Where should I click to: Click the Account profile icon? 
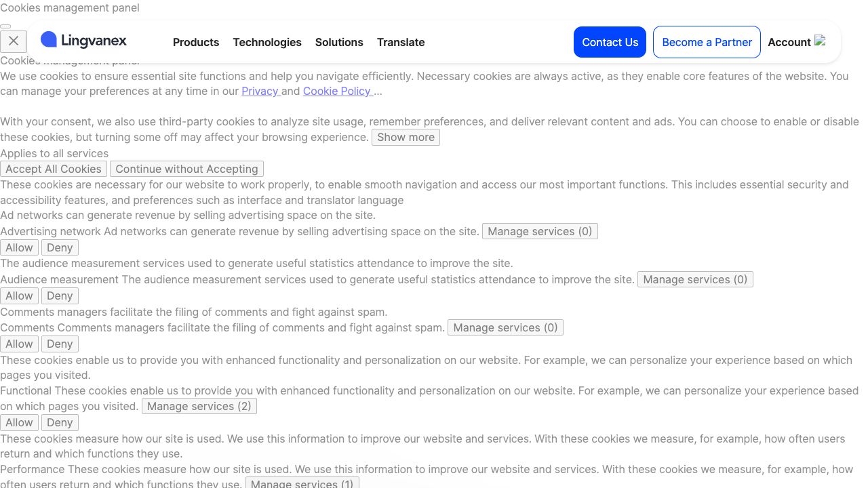(820, 41)
